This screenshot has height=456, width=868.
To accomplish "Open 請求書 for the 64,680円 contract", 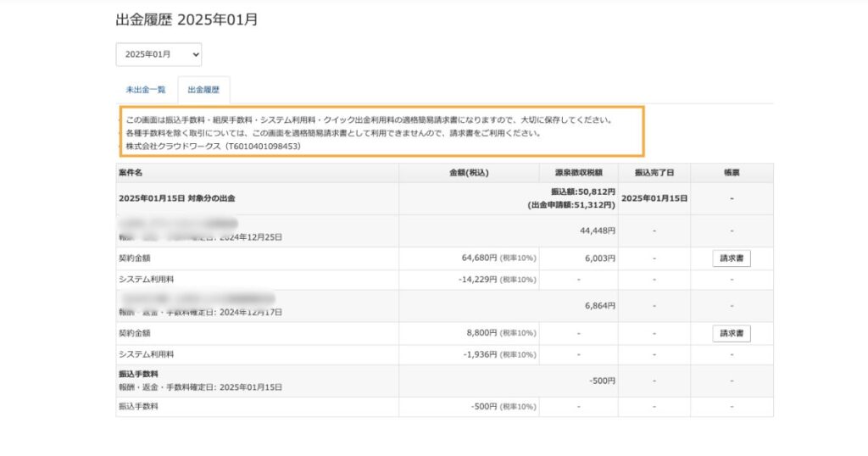I will point(732,259).
